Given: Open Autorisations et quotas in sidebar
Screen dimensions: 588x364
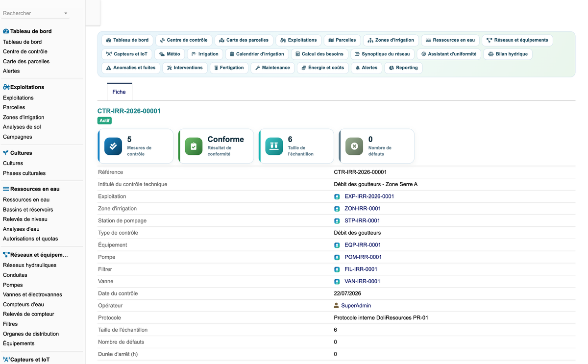Looking at the screenshot, I should tap(30, 239).
